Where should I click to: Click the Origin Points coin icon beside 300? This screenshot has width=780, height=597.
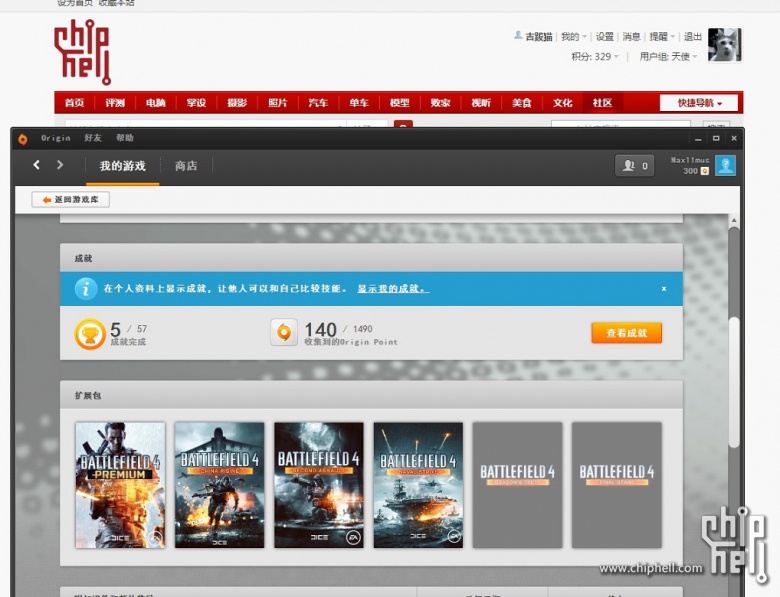(x=704, y=171)
